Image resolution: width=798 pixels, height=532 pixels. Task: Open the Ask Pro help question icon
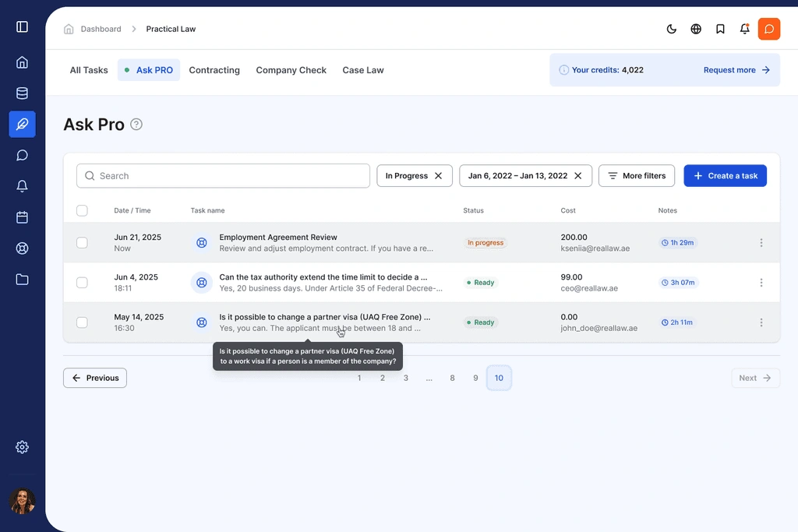pyautogui.click(x=136, y=125)
